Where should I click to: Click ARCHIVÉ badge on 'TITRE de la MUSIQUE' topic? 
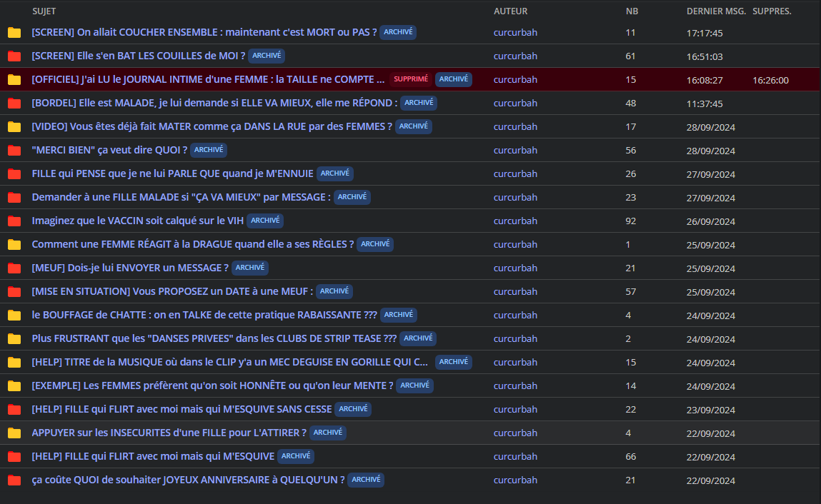point(454,362)
